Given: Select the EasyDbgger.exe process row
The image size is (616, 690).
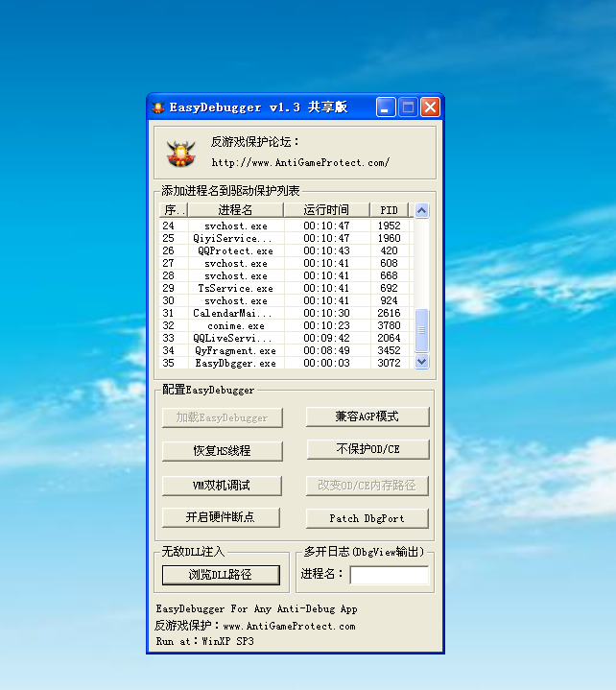Looking at the screenshot, I should coord(286,363).
